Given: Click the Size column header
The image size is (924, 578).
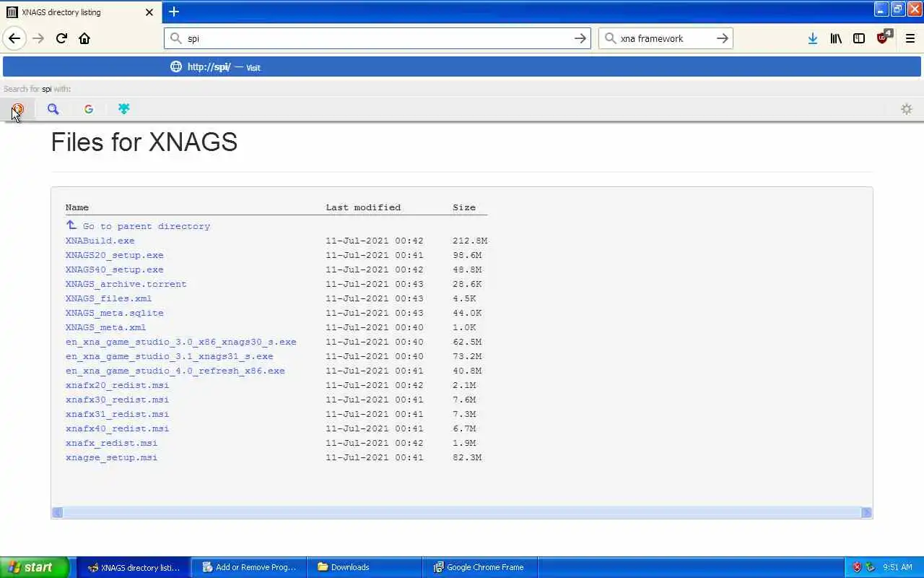Looking at the screenshot, I should click(x=464, y=207).
